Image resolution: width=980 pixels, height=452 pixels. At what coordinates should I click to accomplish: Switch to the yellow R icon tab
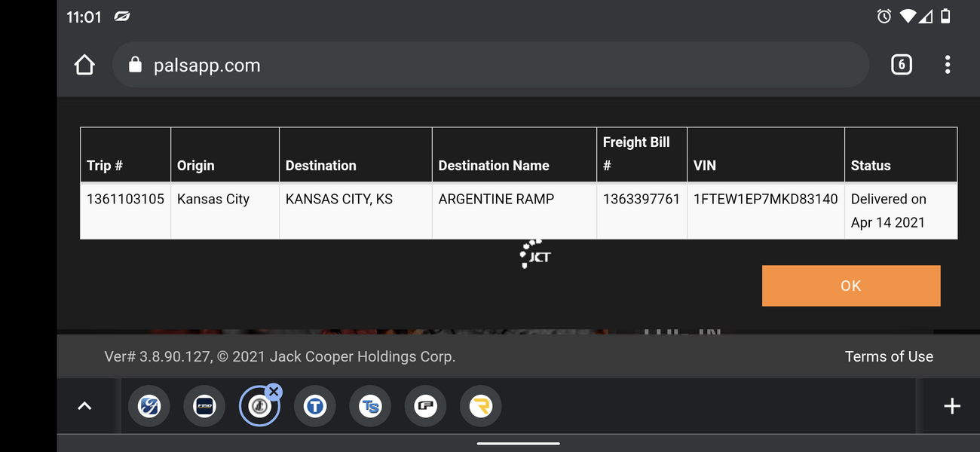click(x=480, y=407)
